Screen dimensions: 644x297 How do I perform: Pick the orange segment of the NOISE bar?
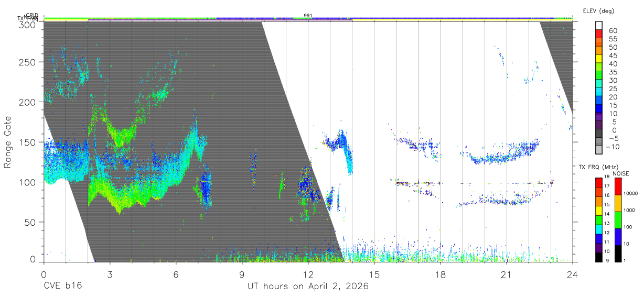618,203
